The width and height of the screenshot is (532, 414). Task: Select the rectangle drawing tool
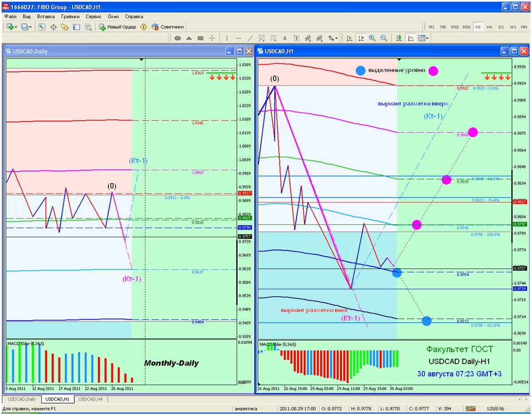pos(200,39)
